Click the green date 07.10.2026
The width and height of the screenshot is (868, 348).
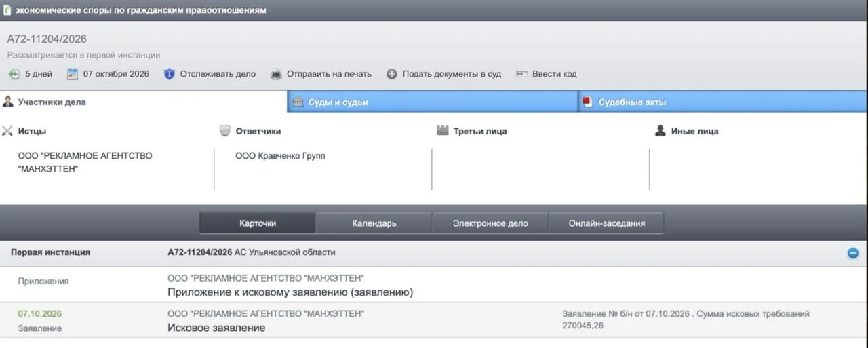pyautogui.click(x=40, y=314)
